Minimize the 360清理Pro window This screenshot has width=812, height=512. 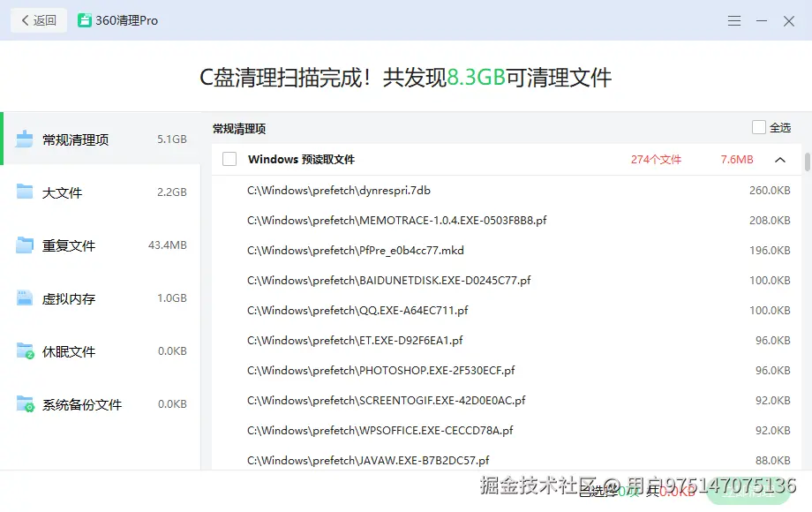coord(761,20)
